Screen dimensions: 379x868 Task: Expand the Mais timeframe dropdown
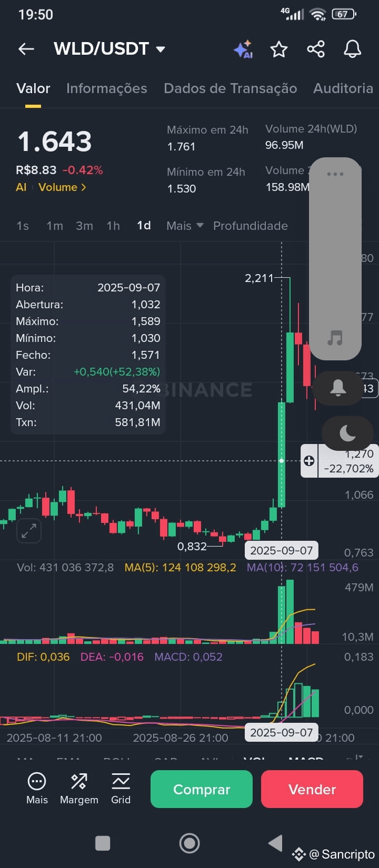[x=184, y=226]
